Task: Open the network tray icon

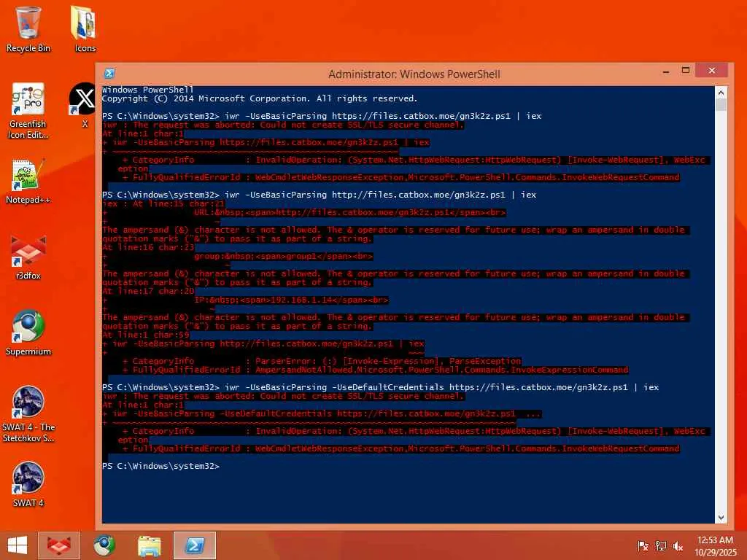Action: [660, 545]
